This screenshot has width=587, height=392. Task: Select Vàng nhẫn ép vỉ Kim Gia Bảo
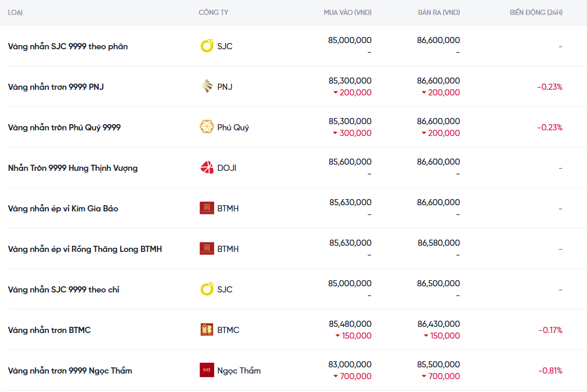point(63,208)
